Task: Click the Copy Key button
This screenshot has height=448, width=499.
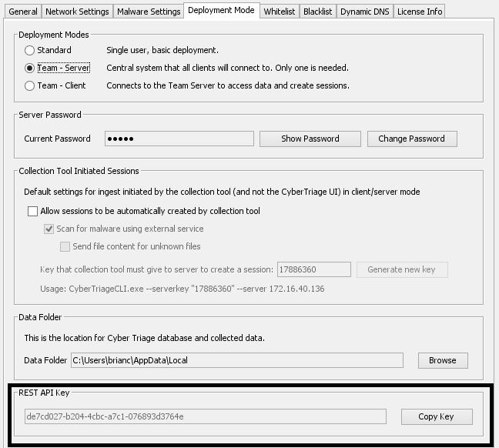Action: (437, 416)
